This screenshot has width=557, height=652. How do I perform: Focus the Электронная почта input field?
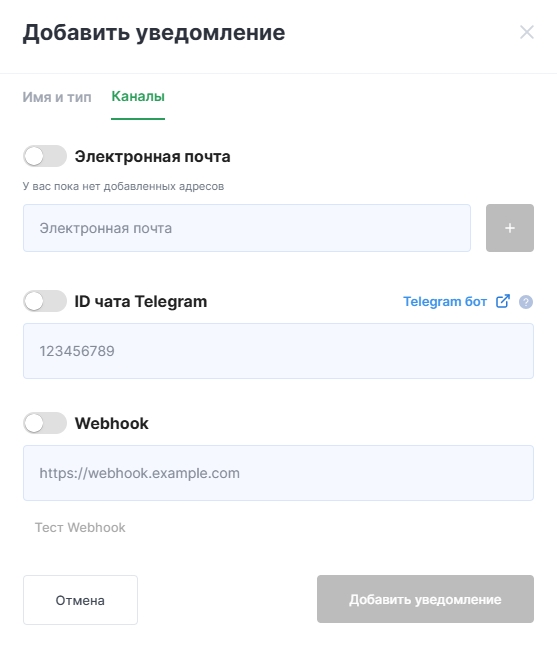coord(247,228)
